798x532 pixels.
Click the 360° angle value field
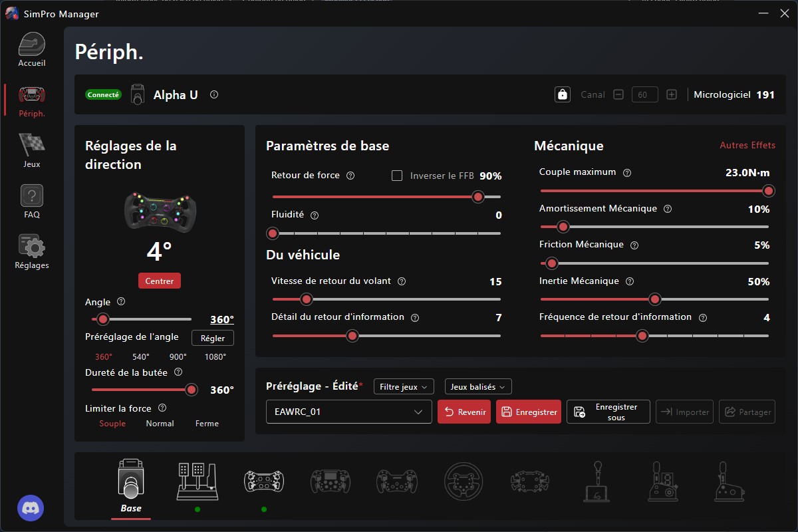pyautogui.click(x=222, y=320)
